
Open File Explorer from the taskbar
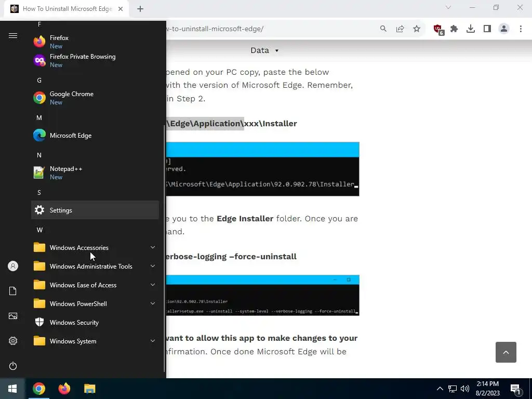89,389
